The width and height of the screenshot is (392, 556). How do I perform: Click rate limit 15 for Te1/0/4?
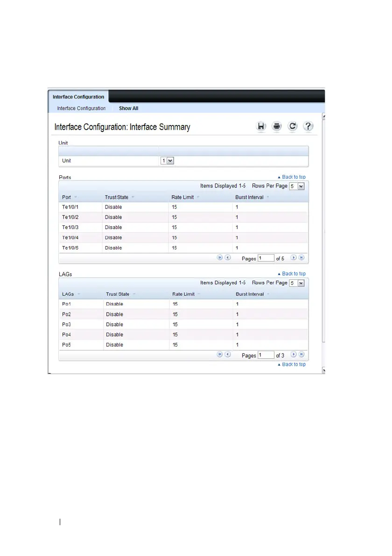point(174,237)
